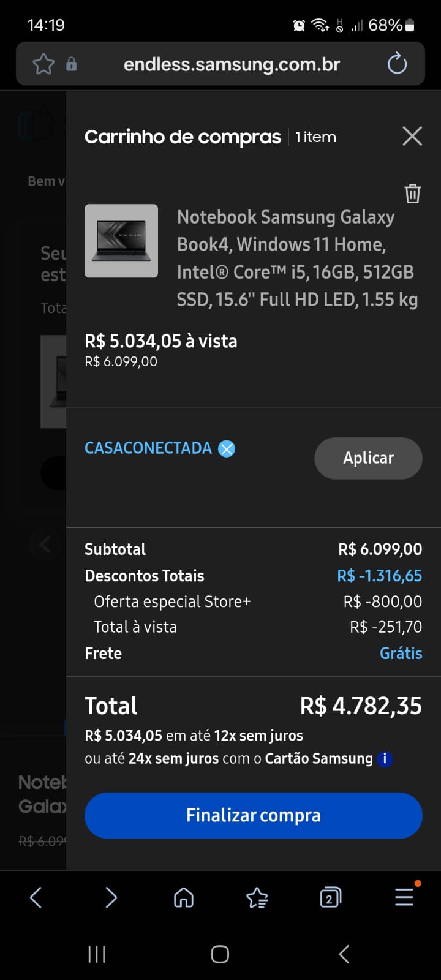Reload the page in browser
Screen dimensions: 441x980
[x=397, y=64]
